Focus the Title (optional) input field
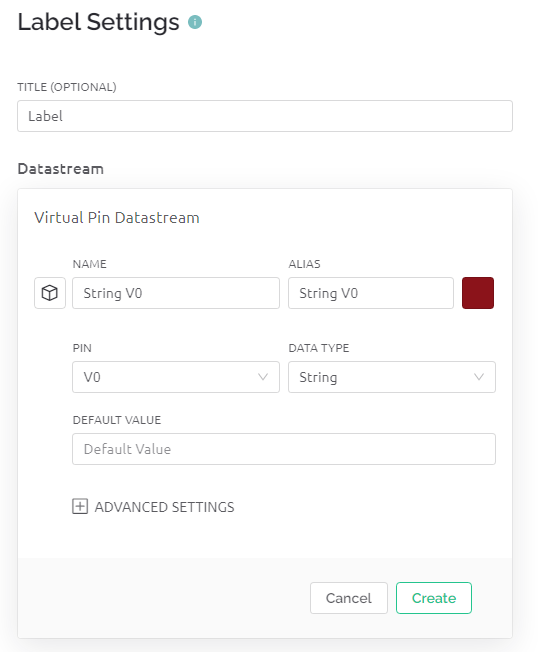The width and height of the screenshot is (538, 652). click(265, 116)
